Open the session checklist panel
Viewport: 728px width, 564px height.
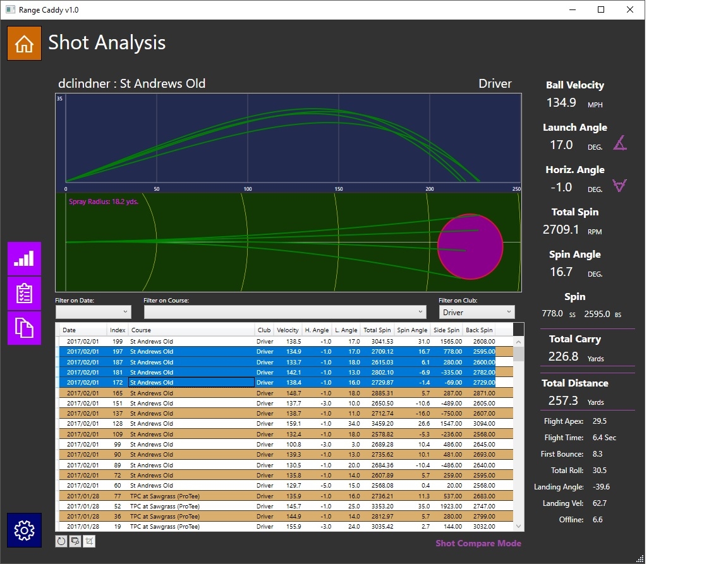click(x=24, y=292)
